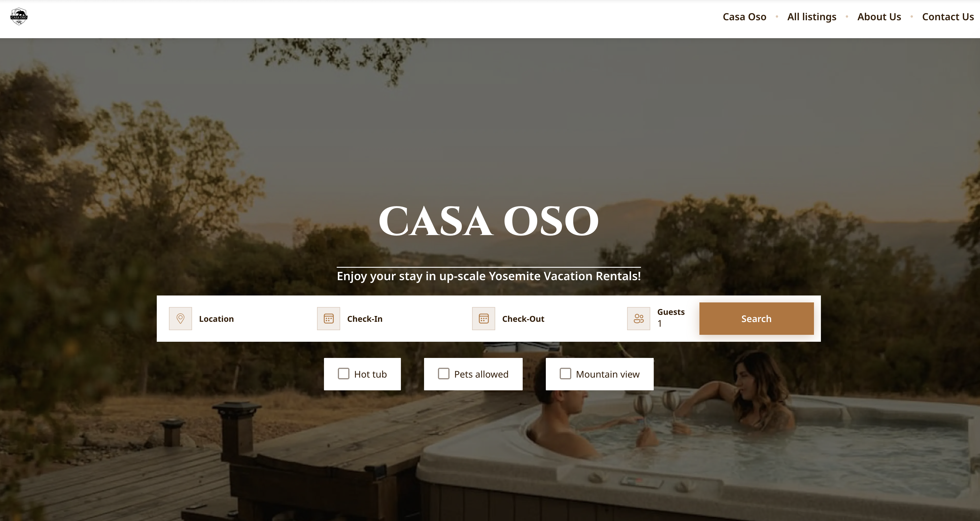Go to Casa Oso nav item
Viewport: 980px width, 521px height.
point(744,17)
